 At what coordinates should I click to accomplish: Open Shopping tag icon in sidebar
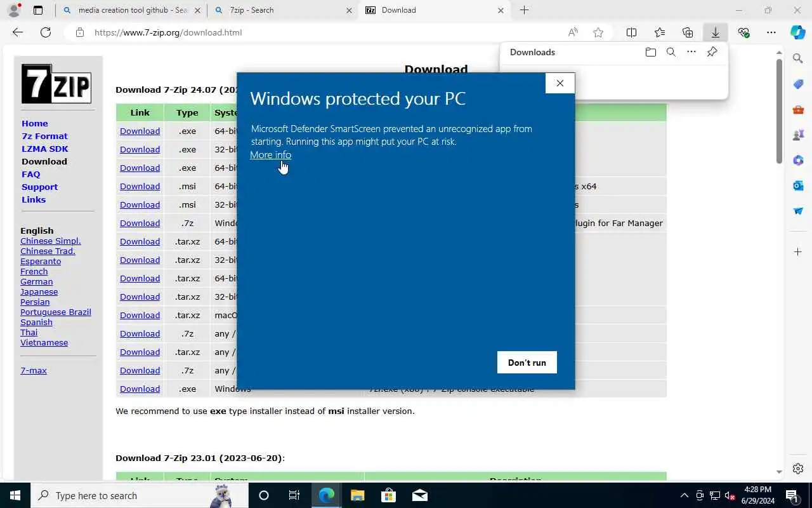point(798,84)
